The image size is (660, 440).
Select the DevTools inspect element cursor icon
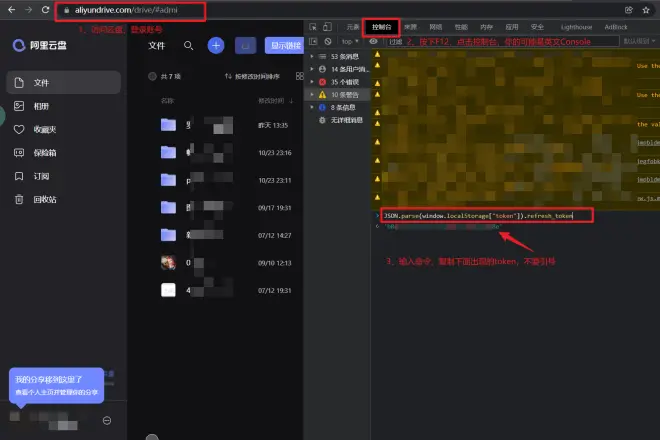313,27
